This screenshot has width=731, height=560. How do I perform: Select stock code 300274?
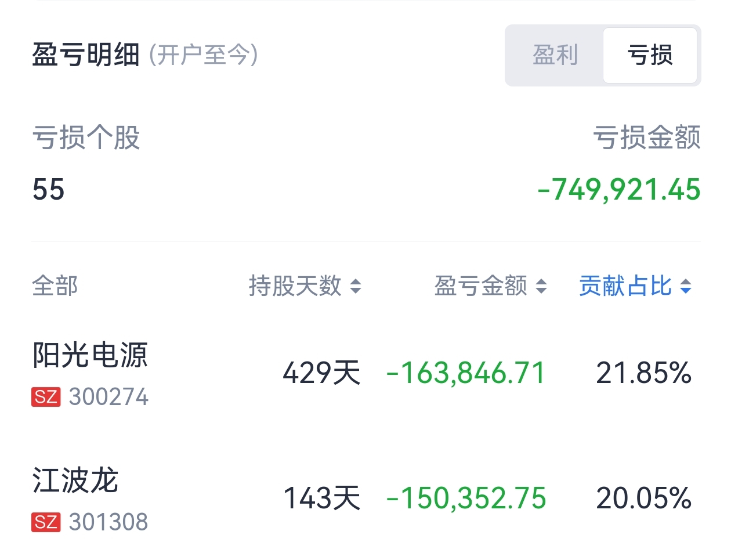tap(108, 397)
